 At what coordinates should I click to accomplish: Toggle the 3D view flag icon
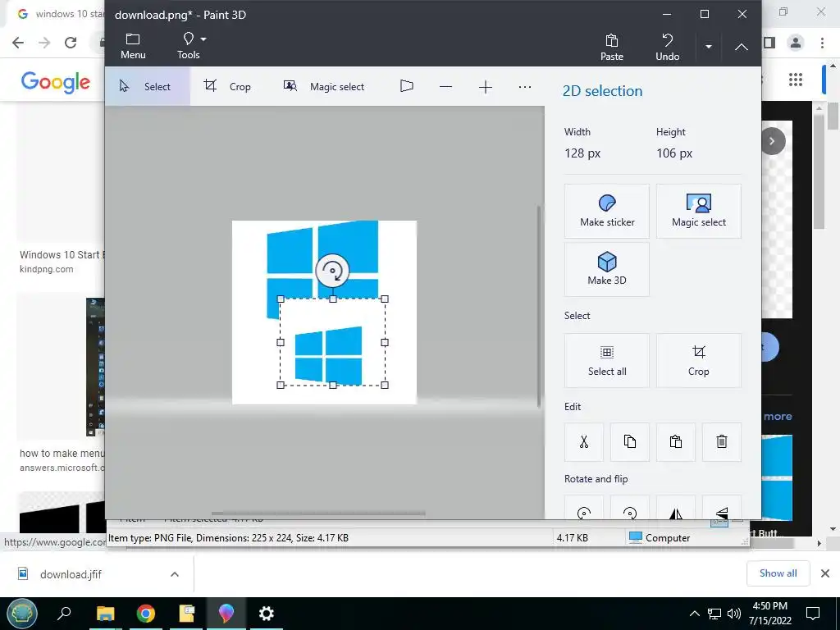[x=407, y=86]
